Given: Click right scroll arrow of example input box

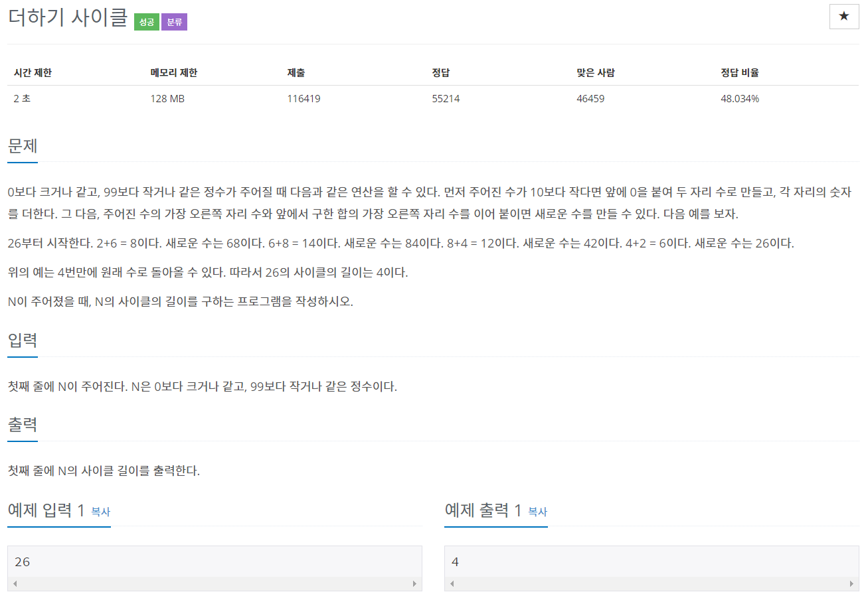Looking at the screenshot, I should click(414, 584).
